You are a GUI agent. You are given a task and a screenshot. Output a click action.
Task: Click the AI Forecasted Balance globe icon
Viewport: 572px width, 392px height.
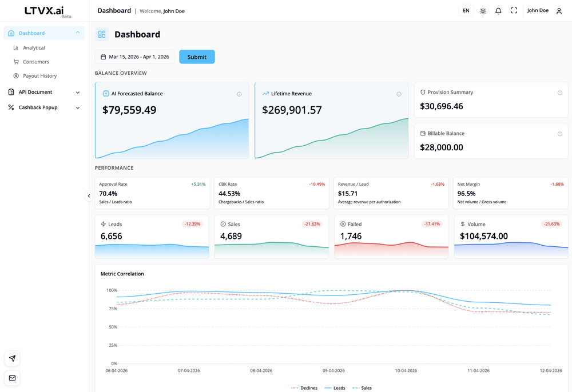click(x=105, y=94)
